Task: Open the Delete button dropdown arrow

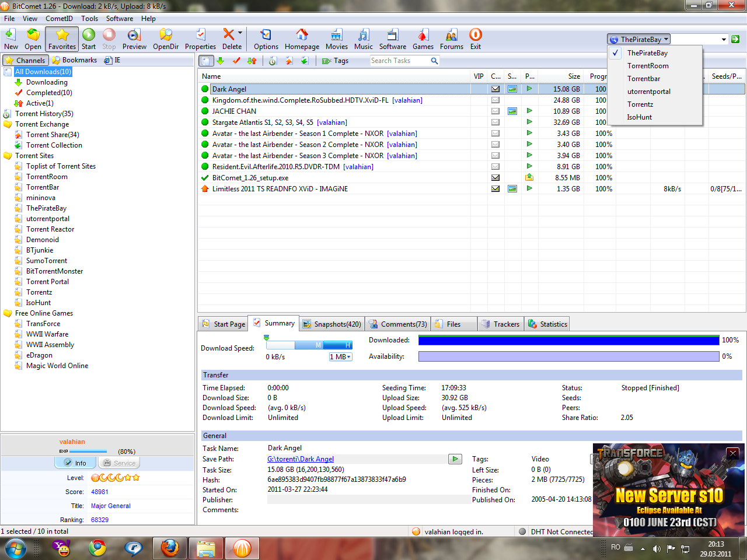Action: click(x=240, y=34)
